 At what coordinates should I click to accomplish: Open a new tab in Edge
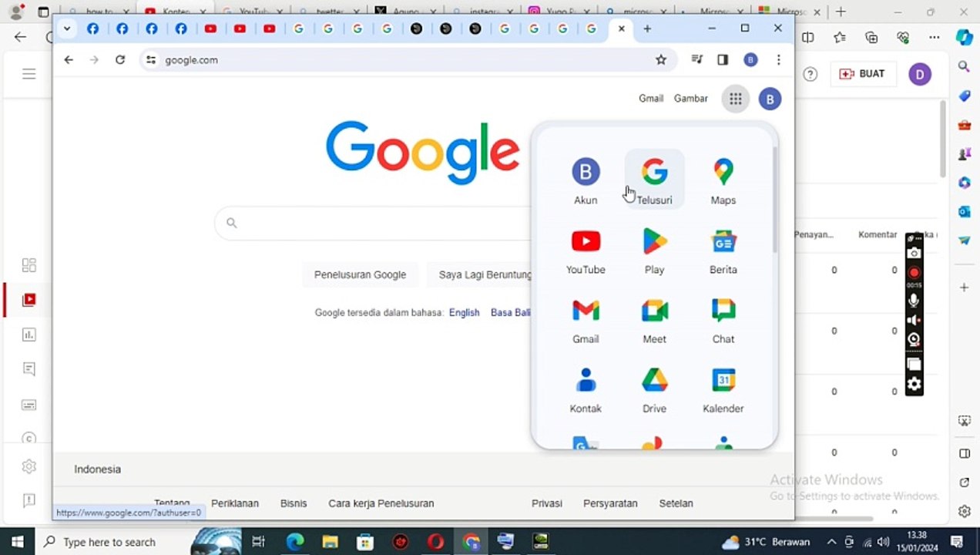[841, 12]
